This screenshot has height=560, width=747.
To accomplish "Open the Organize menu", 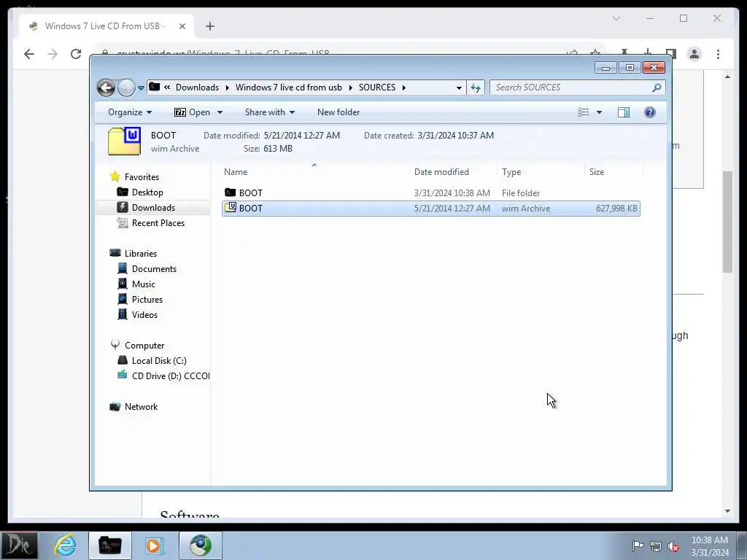I will (130, 112).
